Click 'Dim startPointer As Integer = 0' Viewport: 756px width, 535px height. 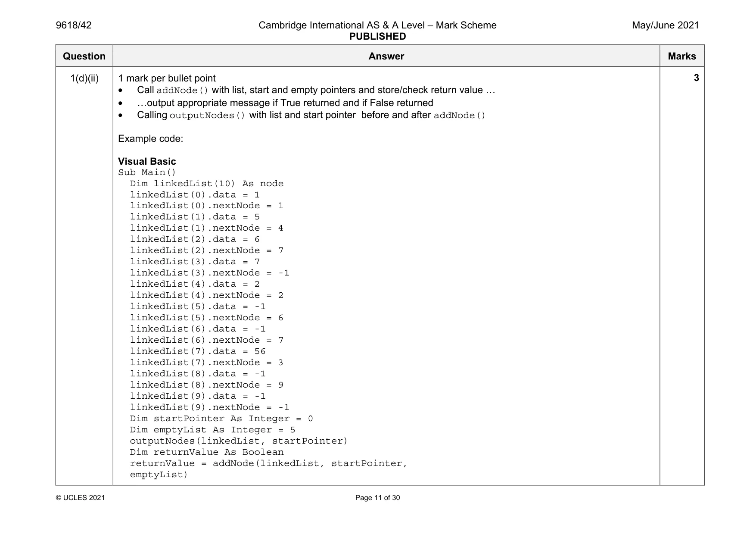pos(221,419)
